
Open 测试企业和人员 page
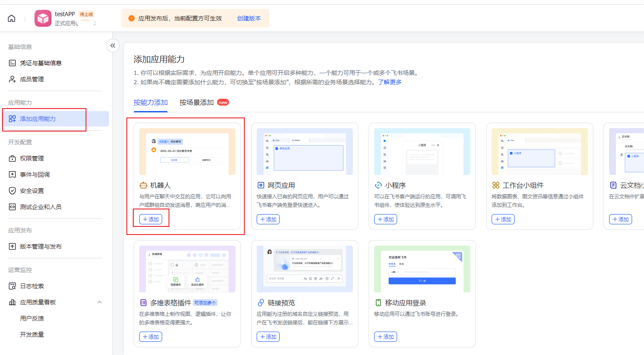(40, 207)
